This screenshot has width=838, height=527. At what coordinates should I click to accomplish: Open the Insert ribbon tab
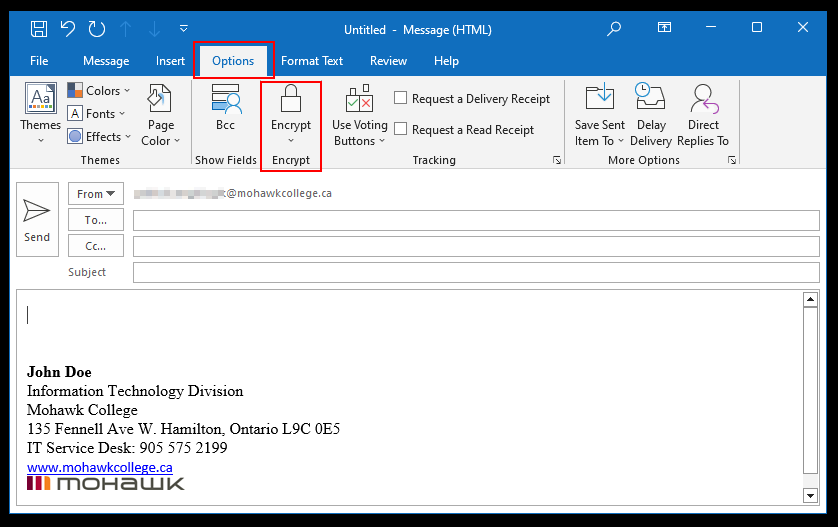tap(170, 61)
